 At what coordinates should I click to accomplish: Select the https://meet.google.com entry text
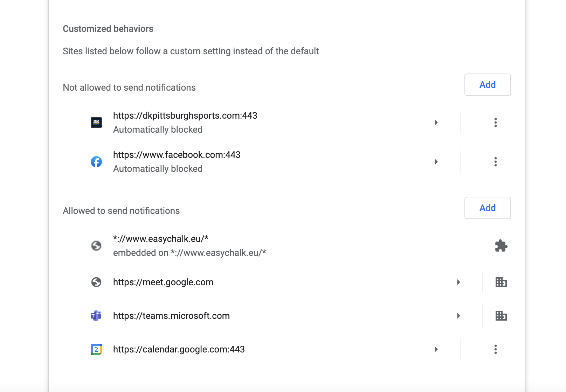[163, 282]
